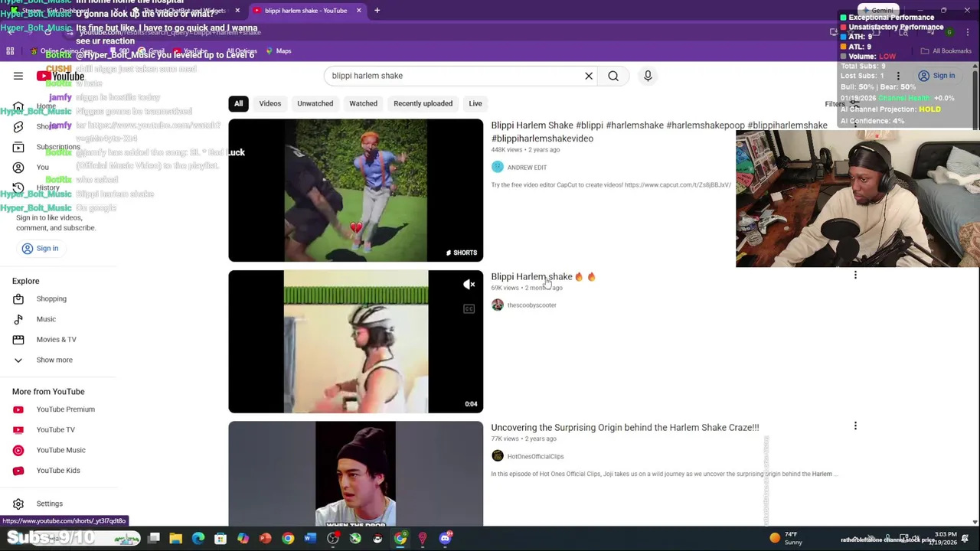Clear the search box with the X
This screenshot has height=551, width=980.
click(x=589, y=76)
